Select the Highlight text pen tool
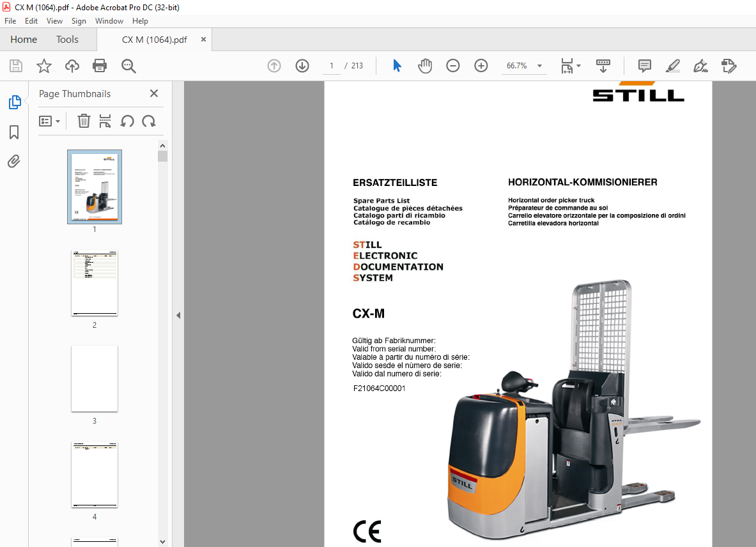Image resolution: width=756 pixels, height=547 pixels. (672, 66)
